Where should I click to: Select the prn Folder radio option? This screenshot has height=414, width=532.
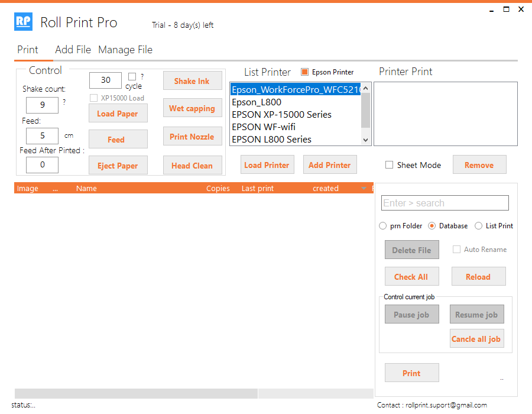pyautogui.click(x=382, y=226)
